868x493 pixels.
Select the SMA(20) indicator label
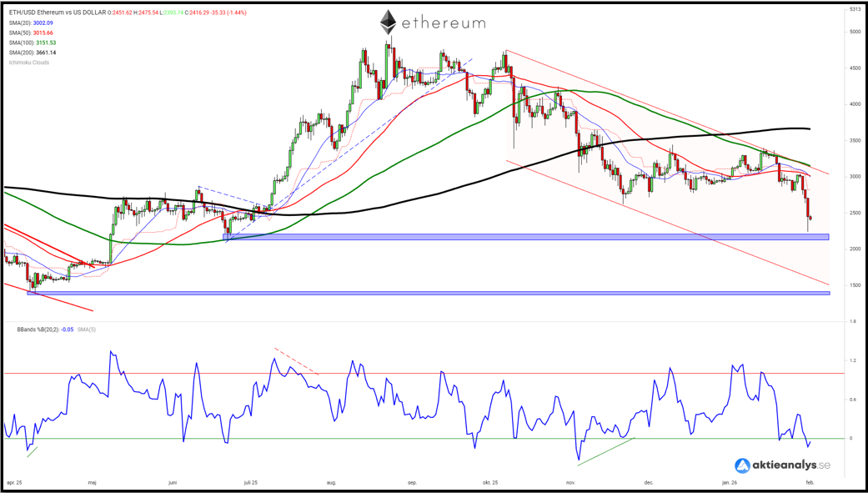[20, 23]
